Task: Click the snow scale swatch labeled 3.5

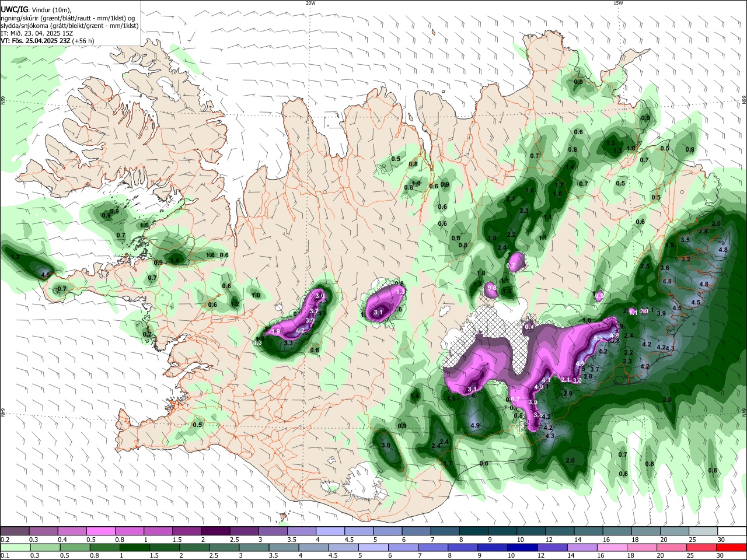Action: tap(301, 531)
